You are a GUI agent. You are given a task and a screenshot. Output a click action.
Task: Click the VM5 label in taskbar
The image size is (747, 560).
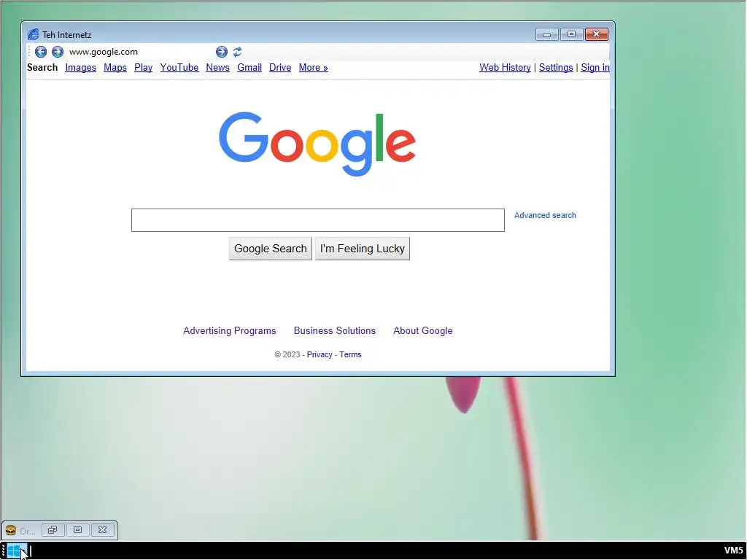click(734, 551)
